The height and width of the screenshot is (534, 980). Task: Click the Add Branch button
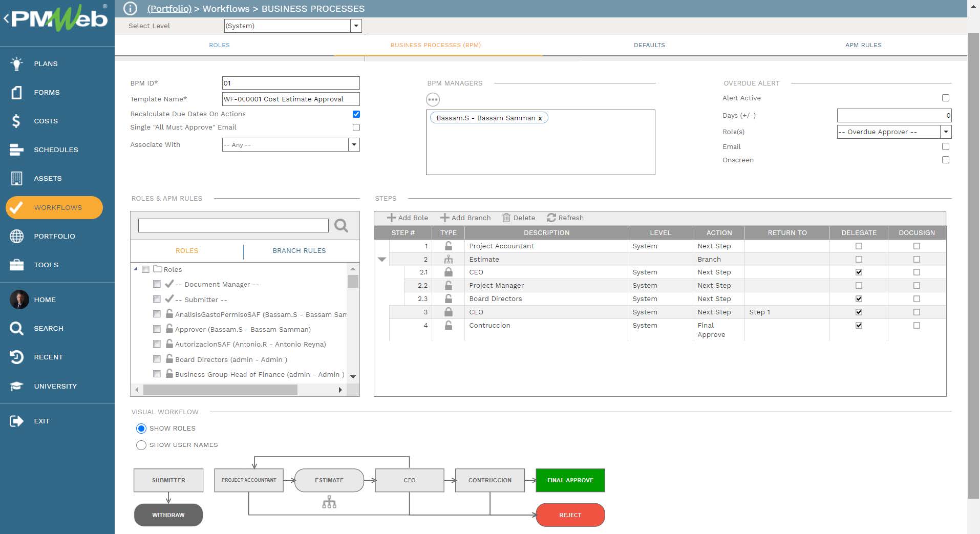click(x=465, y=218)
